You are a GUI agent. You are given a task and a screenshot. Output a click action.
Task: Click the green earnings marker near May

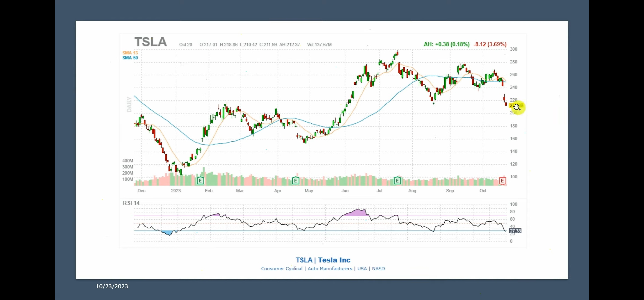[x=296, y=181]
